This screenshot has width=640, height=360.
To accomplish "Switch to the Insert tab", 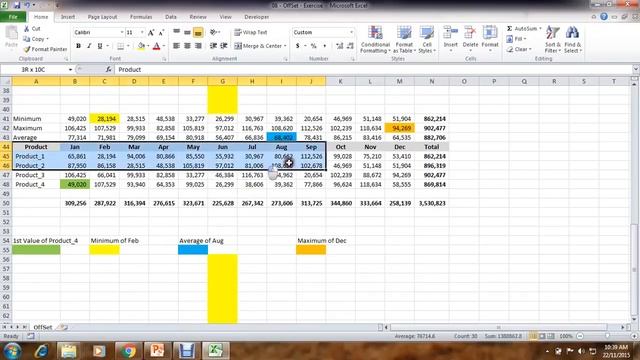I will (x=68, y=17).
